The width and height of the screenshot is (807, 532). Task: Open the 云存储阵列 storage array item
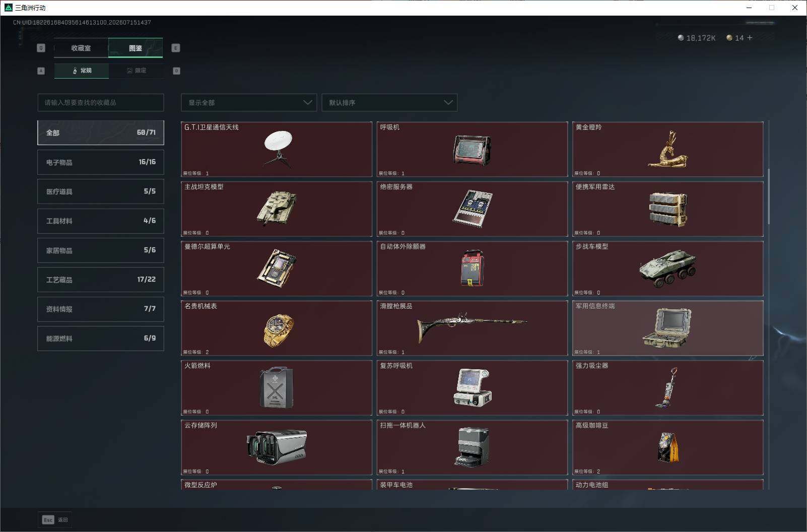[277, 447]
